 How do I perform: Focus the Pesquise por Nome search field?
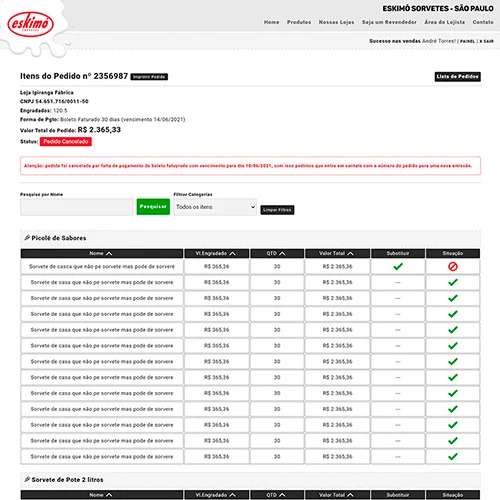77,207
